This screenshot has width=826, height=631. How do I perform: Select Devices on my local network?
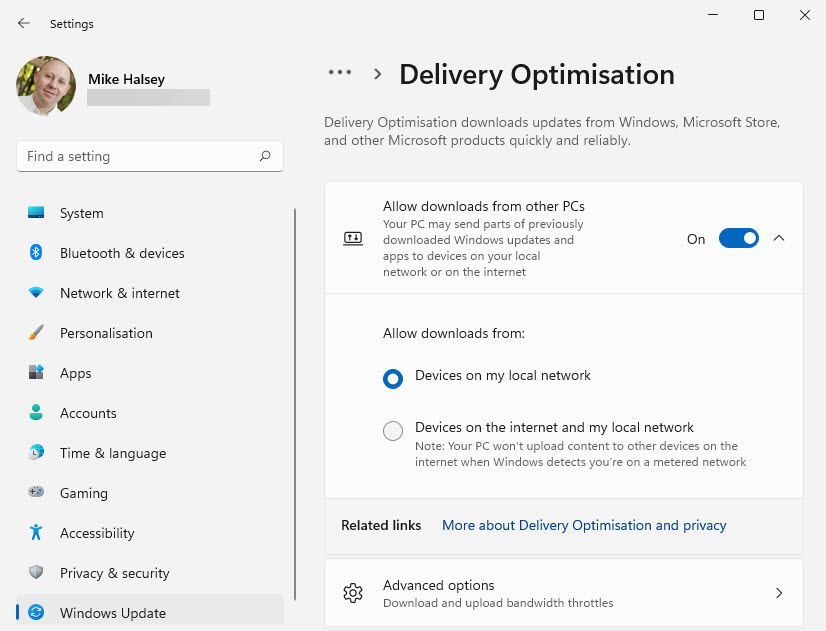pos(393,378)
